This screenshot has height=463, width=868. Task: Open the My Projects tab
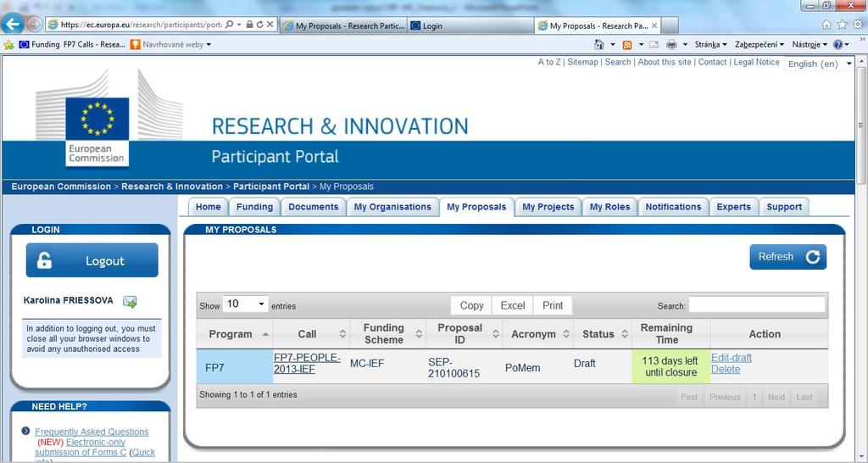pos(548,207)
